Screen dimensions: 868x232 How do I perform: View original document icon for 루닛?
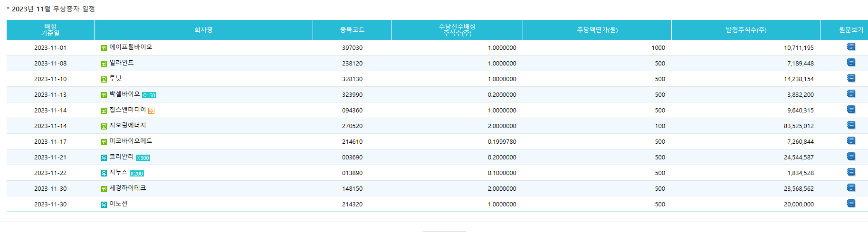[850, 78]
